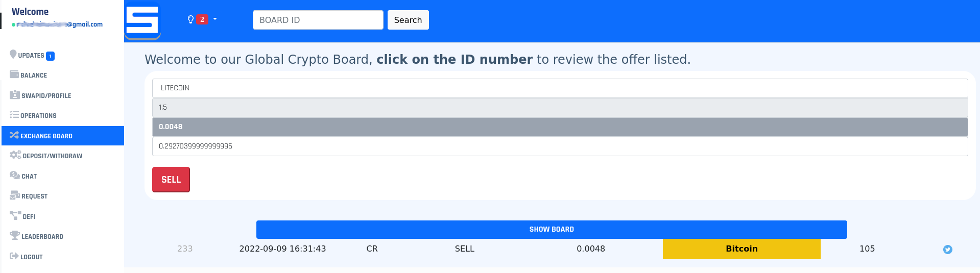Log out via Logout menu item
Screen dimensions: 980x273
point(26,257)
